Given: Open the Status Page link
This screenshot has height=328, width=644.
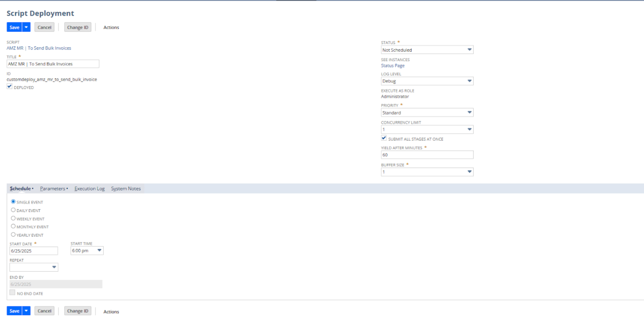Looking at the screenshot, I should [393, 66].
